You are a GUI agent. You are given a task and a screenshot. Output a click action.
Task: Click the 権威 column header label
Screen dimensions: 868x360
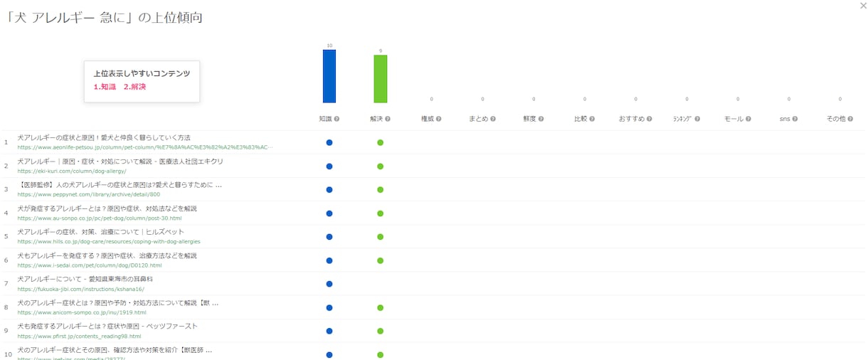428,119
